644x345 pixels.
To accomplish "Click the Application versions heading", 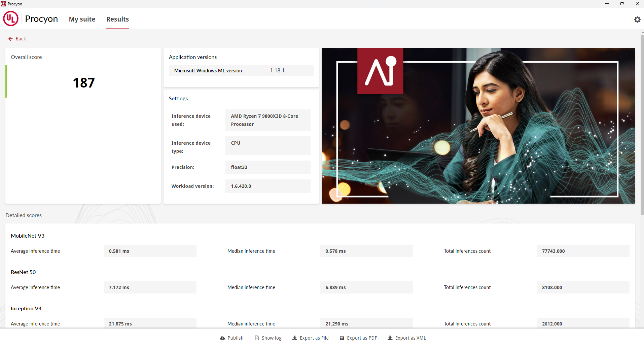I will click(193, 57).
